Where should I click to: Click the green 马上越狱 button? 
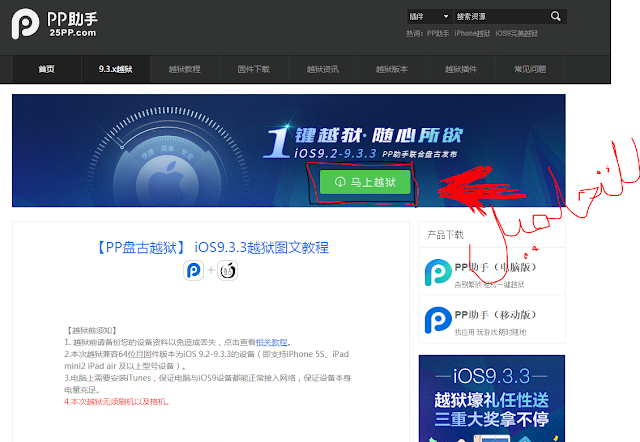(365, 182)
